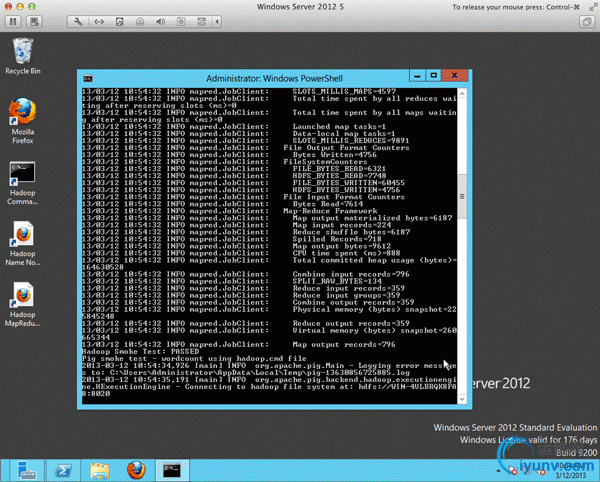600x482 pixels.
Task: Click the 'Map-Reduce Framework' line
Action: click(x=229, y=211)
